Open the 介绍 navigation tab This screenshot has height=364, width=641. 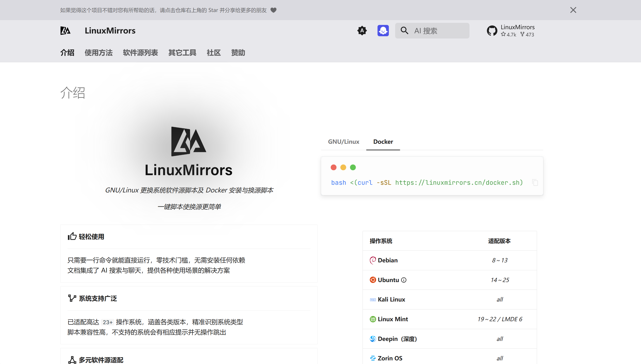(67, 53)
